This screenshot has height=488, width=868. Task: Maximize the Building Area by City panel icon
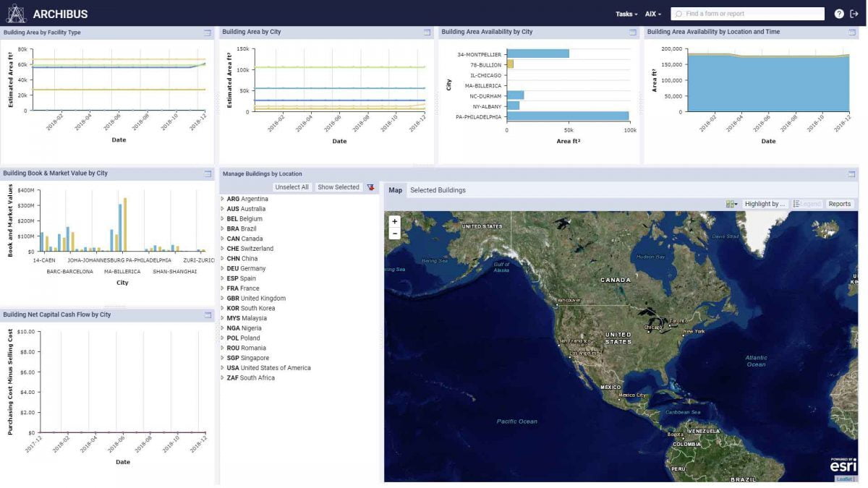coord(426,31)
